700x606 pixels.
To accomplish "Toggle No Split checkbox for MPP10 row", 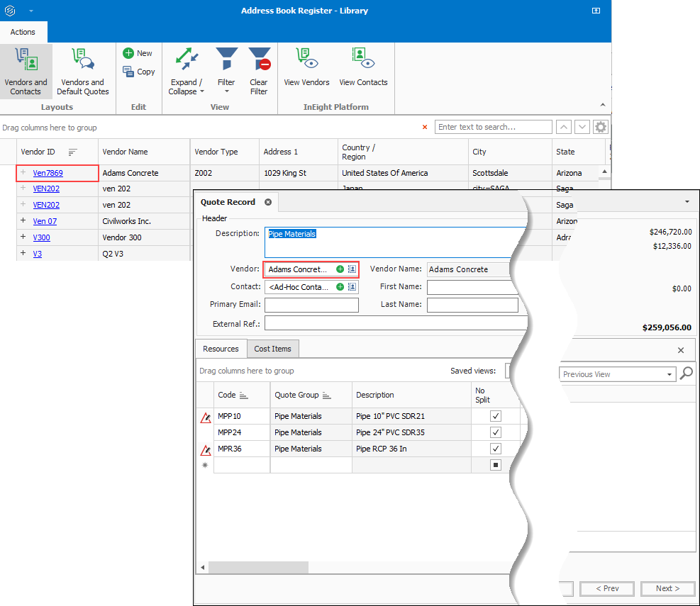I will tap(496, 416).
